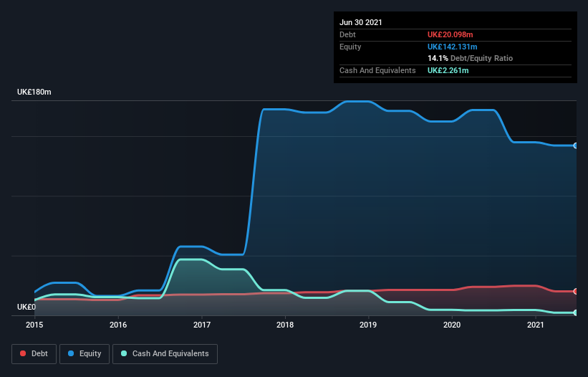The height and width of the screenshot is (377, 588).
Task: Select the Debt endpoint marker on chart
Action: coord(576,291)
